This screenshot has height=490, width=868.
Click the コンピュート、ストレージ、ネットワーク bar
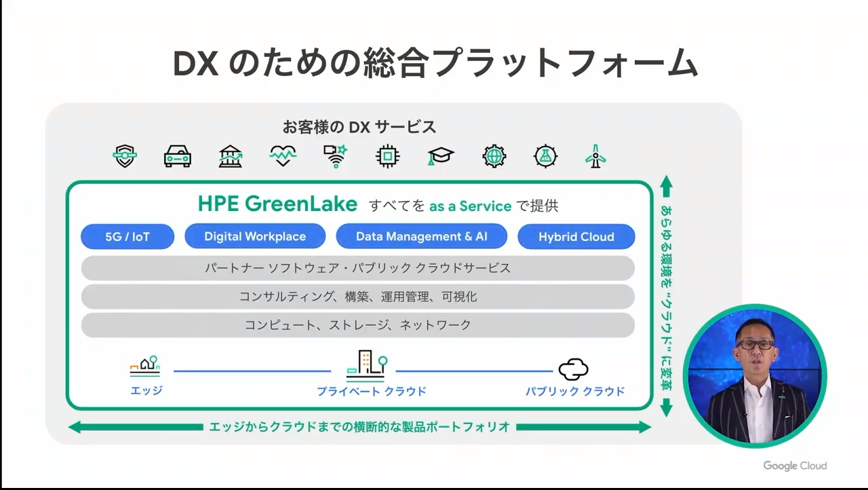(358, 325)
